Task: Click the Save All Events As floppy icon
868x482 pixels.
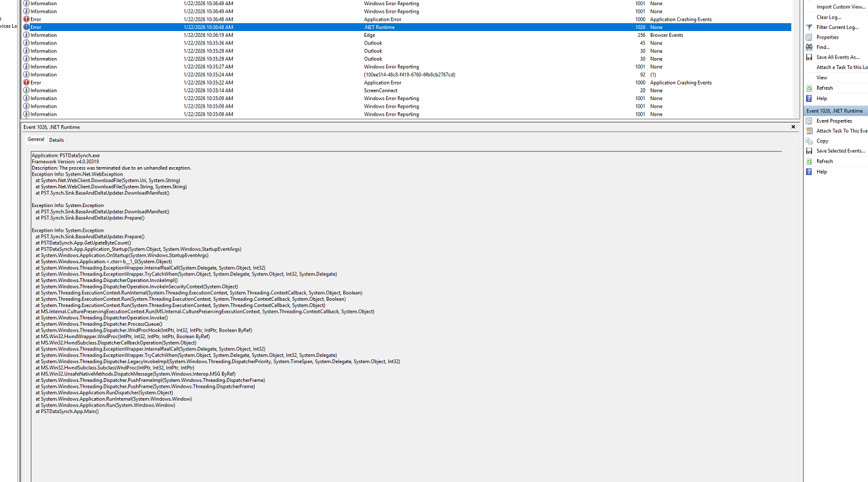Action: click(809, 57)
